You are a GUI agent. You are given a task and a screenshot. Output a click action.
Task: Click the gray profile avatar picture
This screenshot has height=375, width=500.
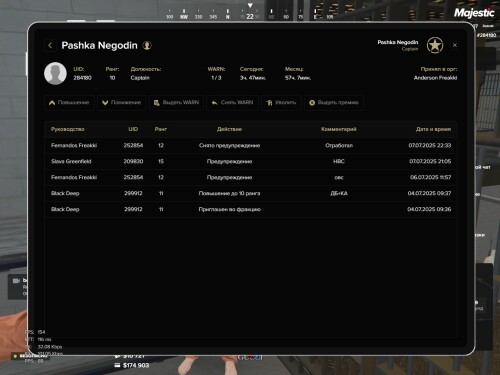(55, 73)
